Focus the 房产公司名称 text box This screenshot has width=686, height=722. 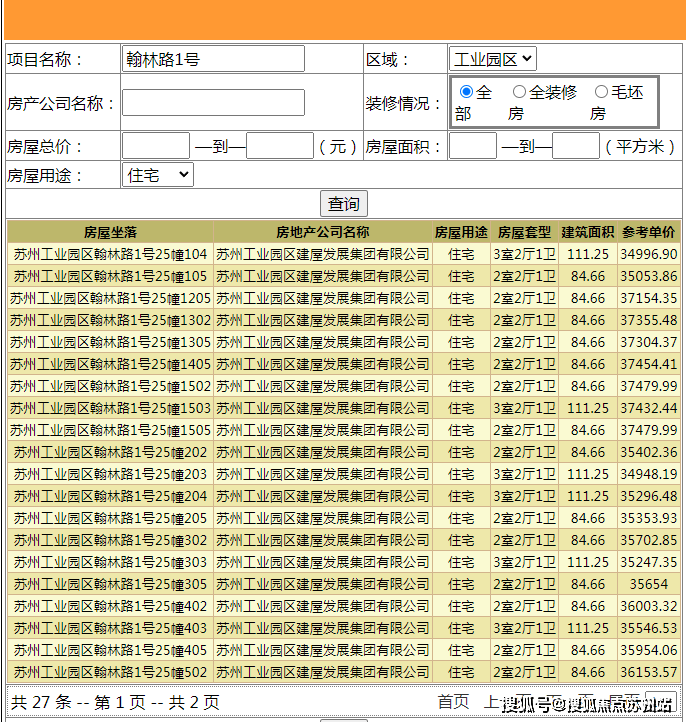pyautogui.click(x=213, y=103)
